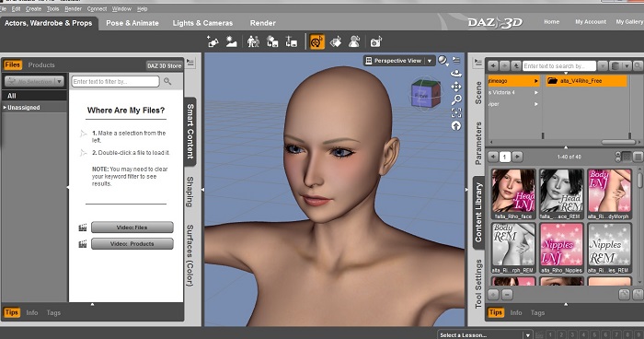Click the 3D view orientation cube

coord(426,94)
